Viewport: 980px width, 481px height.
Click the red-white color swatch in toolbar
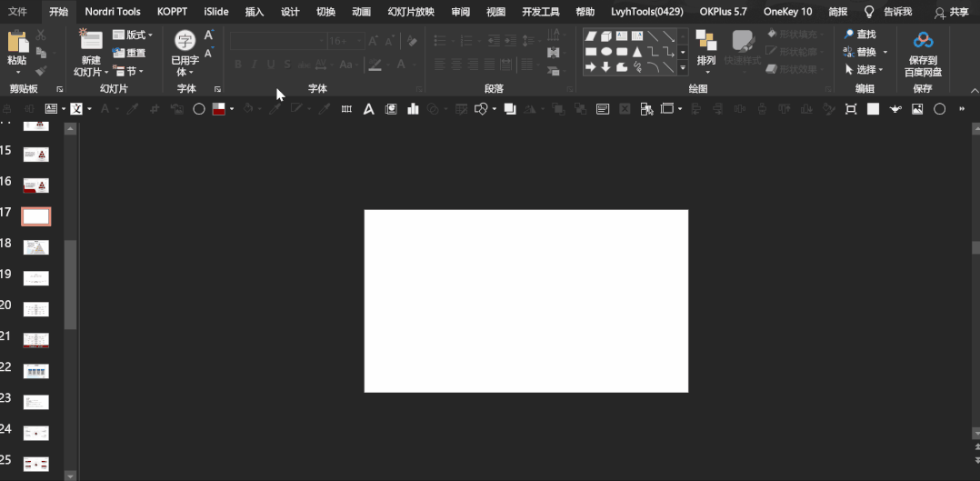219,109
